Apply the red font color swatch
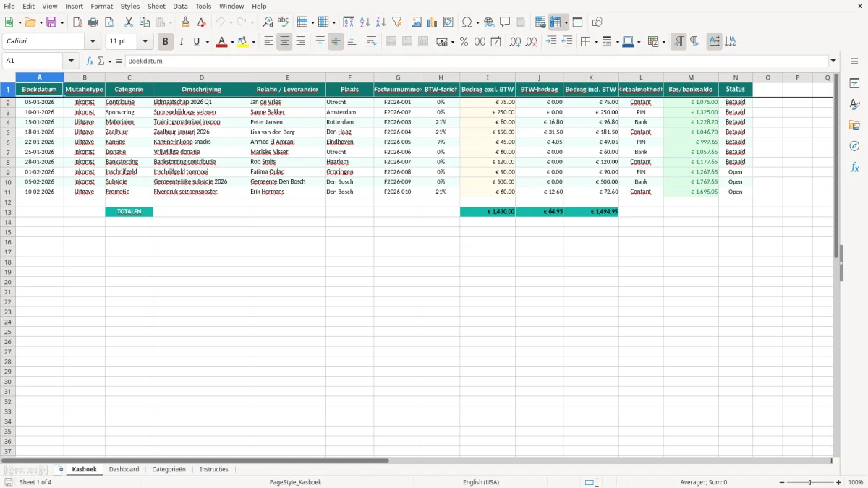The width and height of the screenshot is (868, 488). tap(221, 42)
